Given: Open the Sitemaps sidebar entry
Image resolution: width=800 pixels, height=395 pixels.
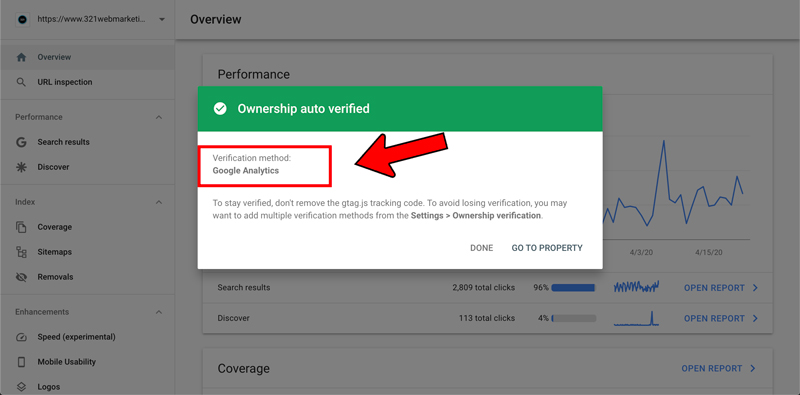Looking at the screenshot, I should coord(87,252).
